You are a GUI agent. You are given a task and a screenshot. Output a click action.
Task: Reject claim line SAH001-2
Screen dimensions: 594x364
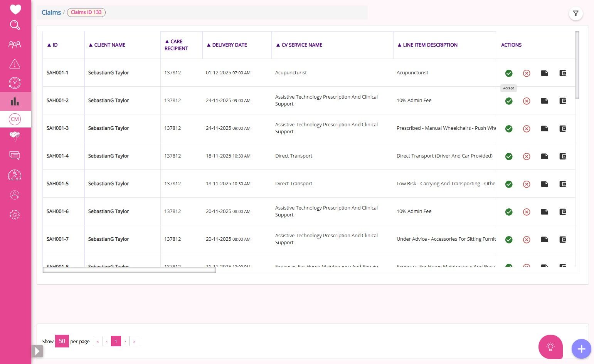[527, 101]
